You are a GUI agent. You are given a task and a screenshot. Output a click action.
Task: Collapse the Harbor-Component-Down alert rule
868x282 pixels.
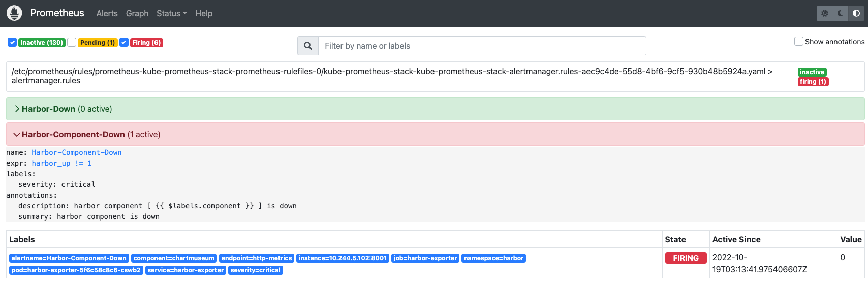coord(435,134)
